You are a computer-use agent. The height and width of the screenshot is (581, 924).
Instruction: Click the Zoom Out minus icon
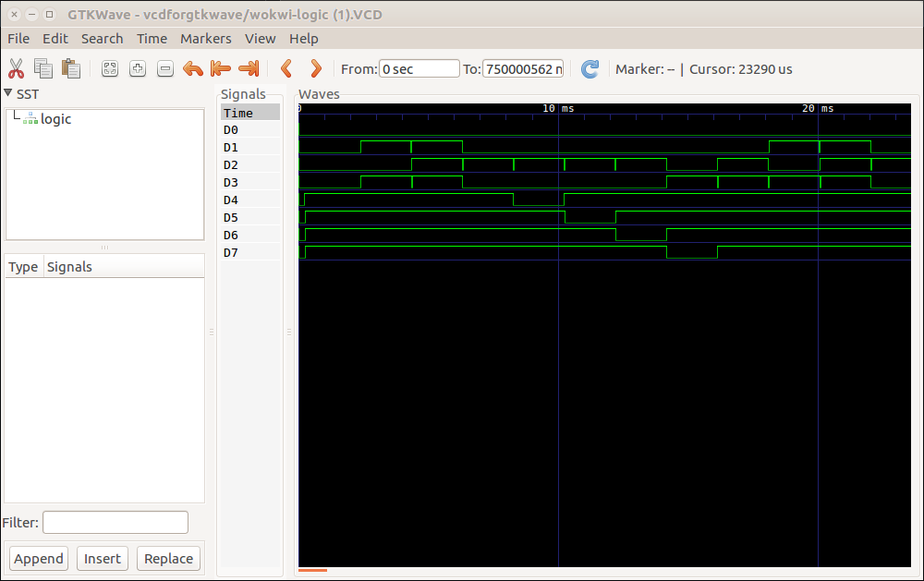165,68
